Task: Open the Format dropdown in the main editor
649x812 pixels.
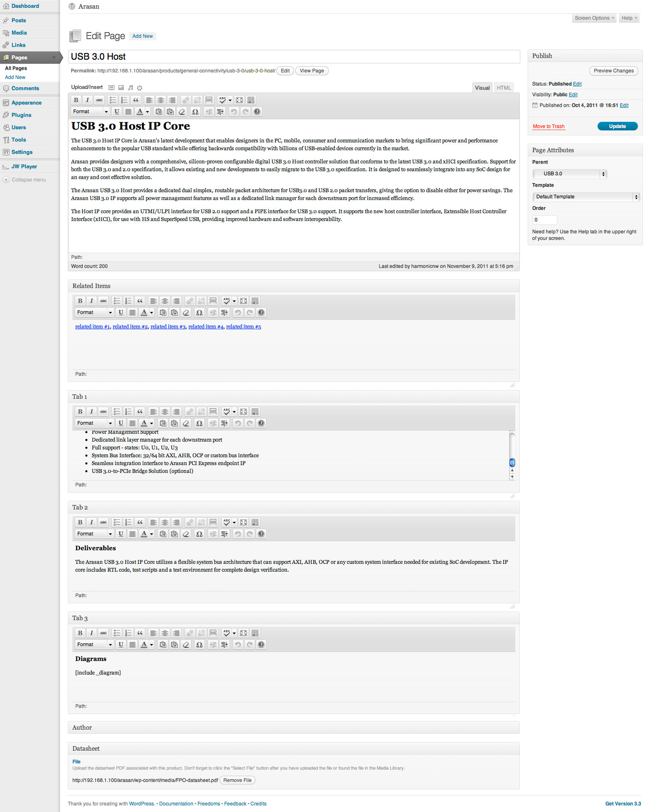Action: point(90,112)
